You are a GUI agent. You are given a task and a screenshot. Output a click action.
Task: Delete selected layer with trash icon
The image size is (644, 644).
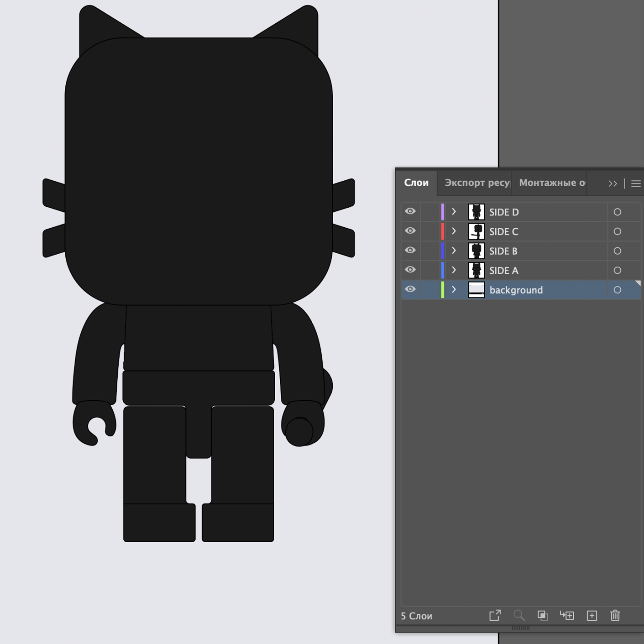(615, 615)
